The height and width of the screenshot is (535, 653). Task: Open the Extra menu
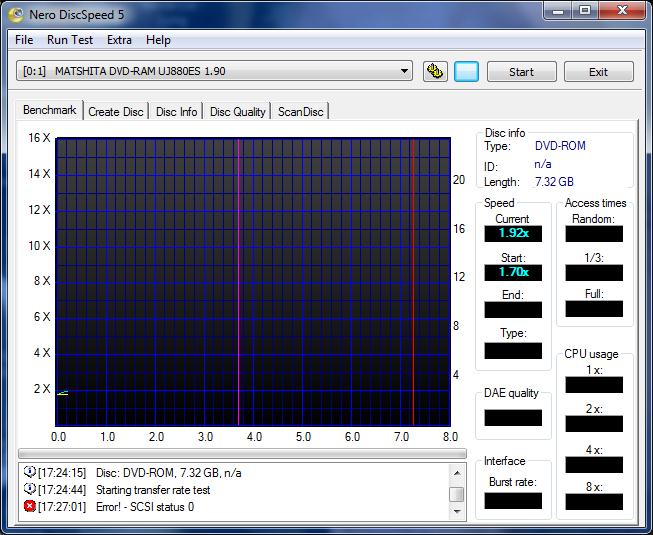point(119,40)
